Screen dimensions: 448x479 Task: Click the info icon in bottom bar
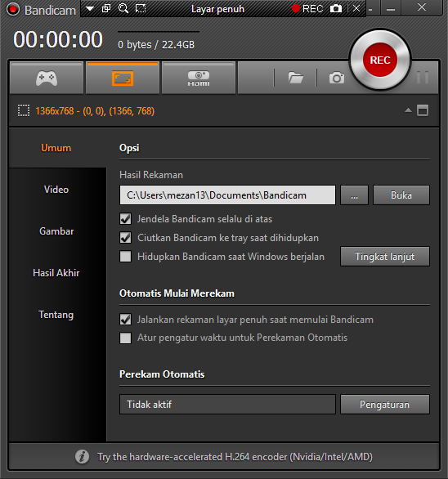tap(83, 457)
